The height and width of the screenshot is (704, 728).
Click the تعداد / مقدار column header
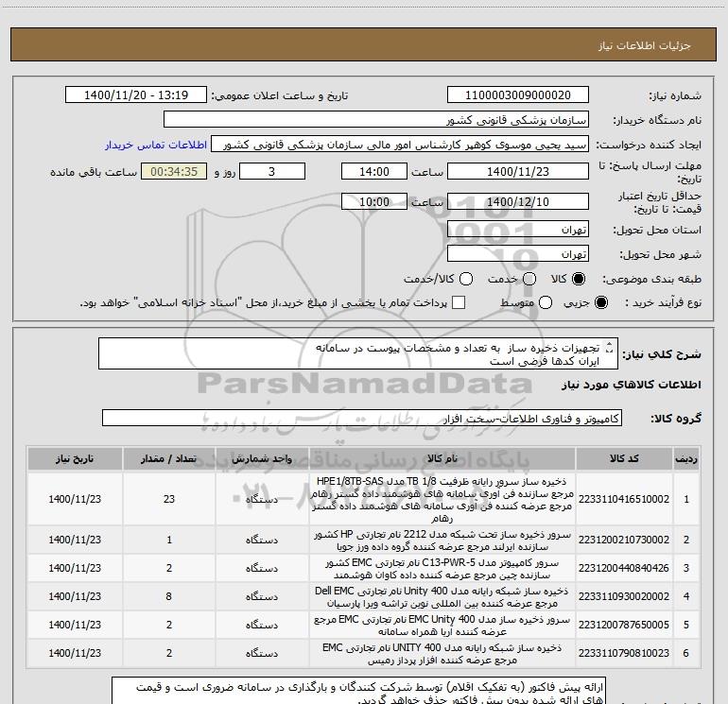coord(169,459)
